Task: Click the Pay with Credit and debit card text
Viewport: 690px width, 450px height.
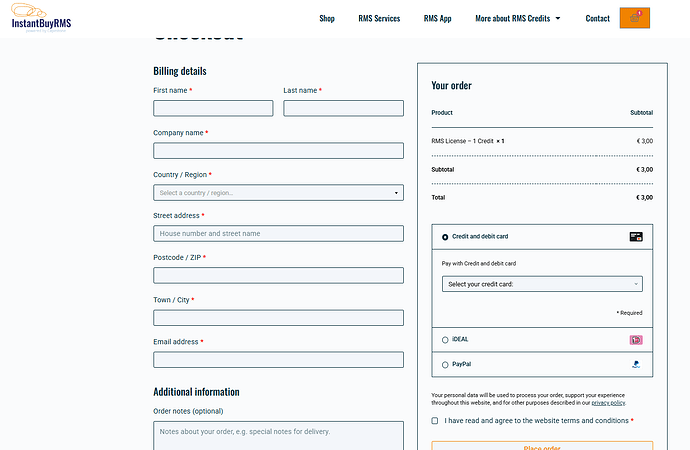Action: click(479, 263)
